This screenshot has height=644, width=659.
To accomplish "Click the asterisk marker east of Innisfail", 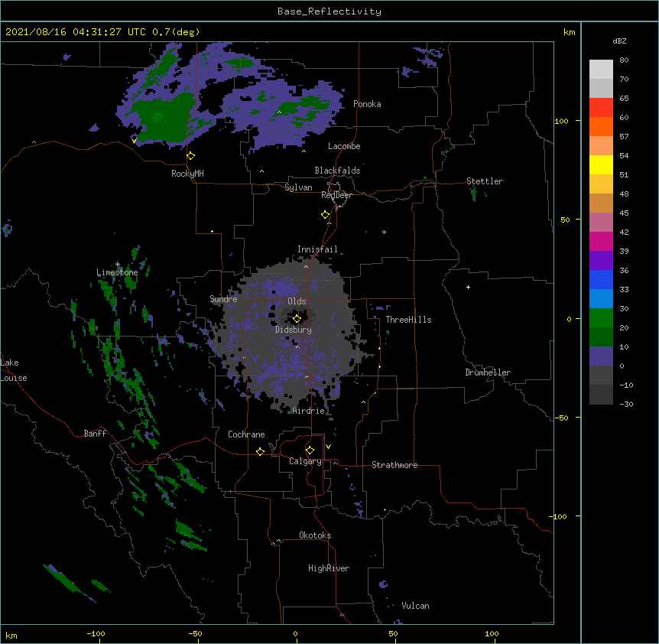I will (x=384, y=233).
